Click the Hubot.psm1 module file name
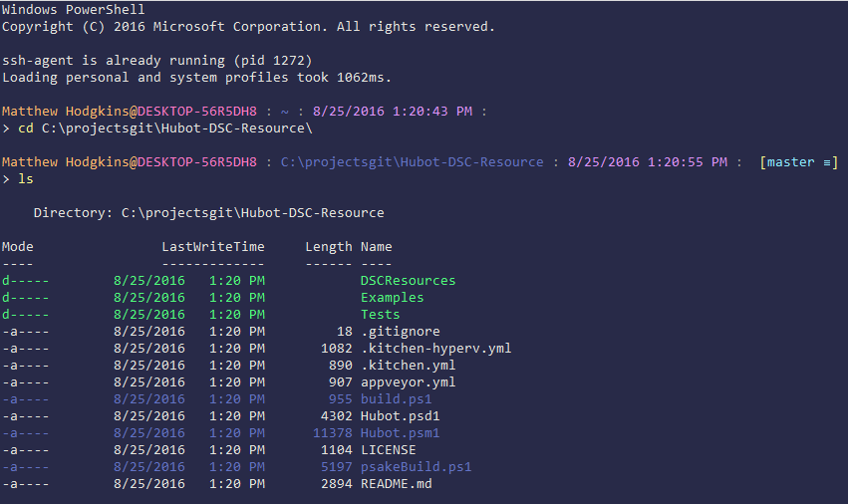This screenshot has height=504, width=848. tap(400, 433)
